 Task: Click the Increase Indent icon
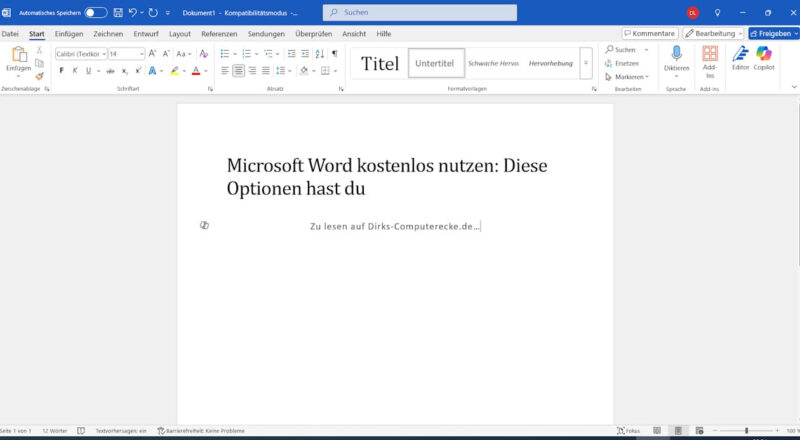click(305, 54)
